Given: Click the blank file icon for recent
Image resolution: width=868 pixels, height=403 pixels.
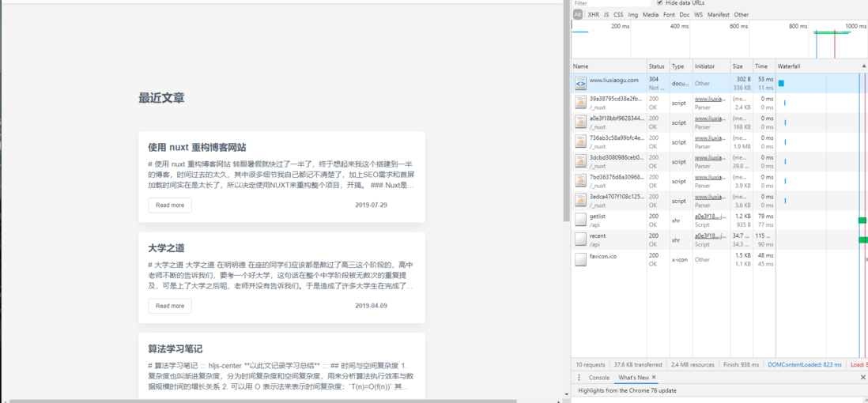Looking at the screenshot, I should [x=580, y=239].
